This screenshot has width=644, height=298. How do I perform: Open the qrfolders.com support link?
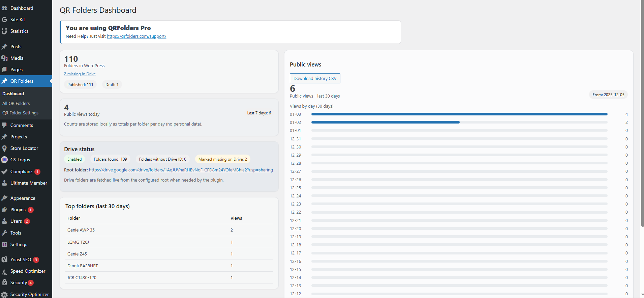pos(136,36)
